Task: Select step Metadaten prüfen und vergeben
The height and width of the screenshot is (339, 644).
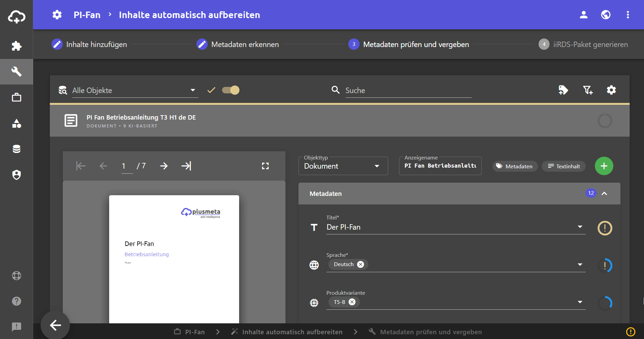Action: click(x=409, y=44)
